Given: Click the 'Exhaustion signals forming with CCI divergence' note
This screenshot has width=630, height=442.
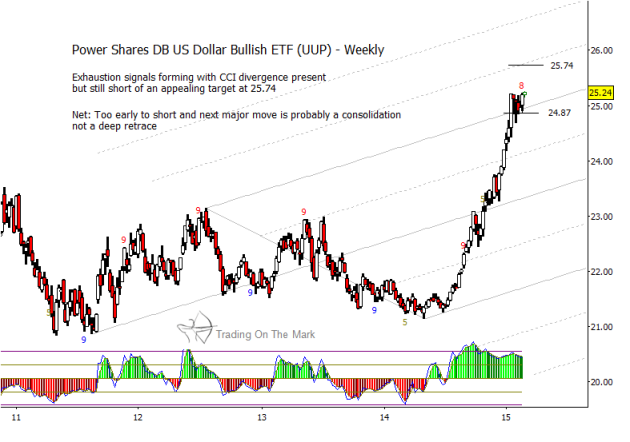Looking at the screenshot, I should tap(199, 83).
